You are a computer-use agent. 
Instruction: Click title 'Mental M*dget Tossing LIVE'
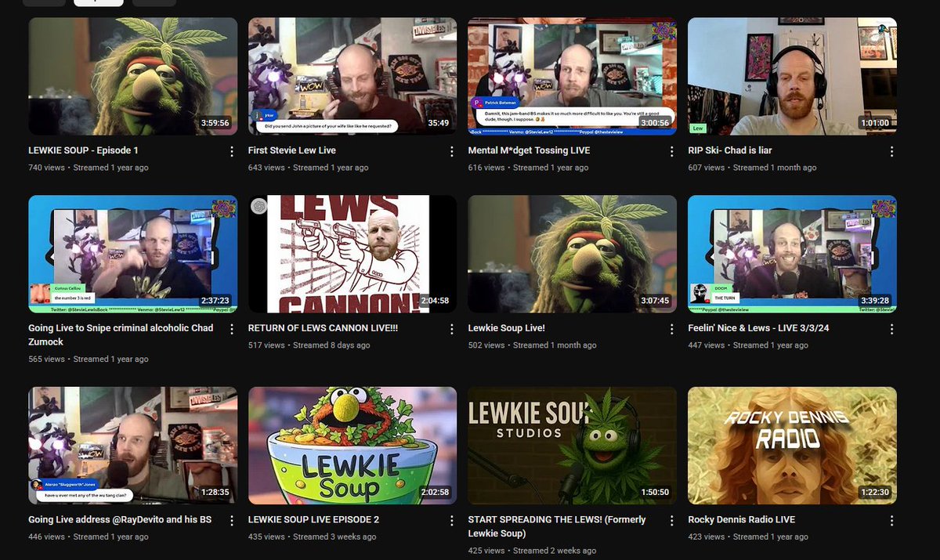pos(529,150)
